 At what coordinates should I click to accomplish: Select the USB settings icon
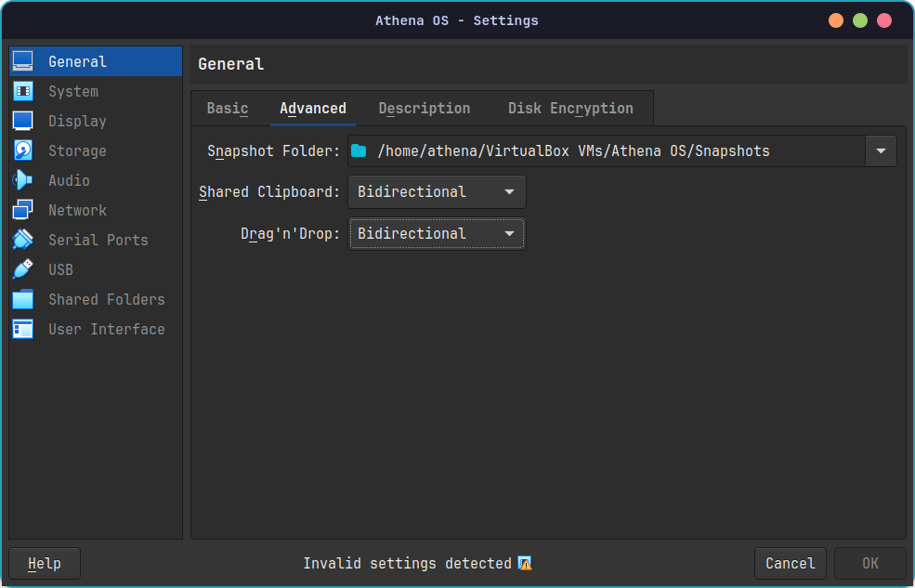click(x=22, y=269)
